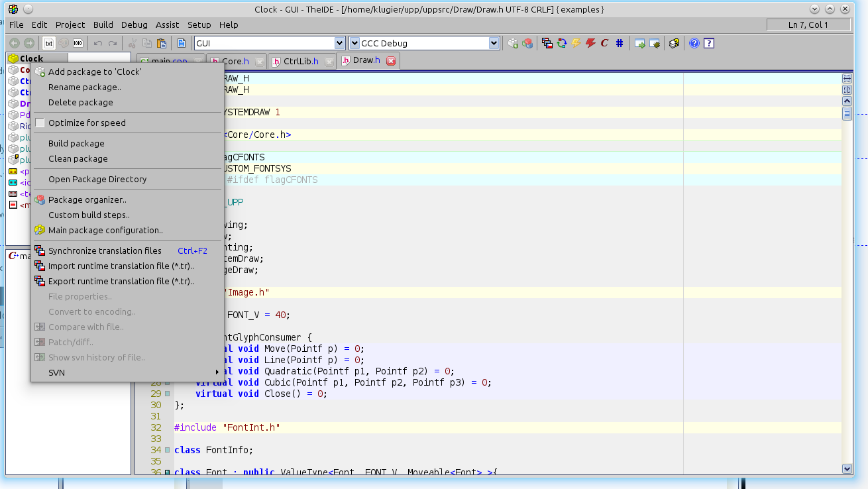Choose Add package to 'Clock'
This screenshot has height=489, width=868.
point(95,72)
